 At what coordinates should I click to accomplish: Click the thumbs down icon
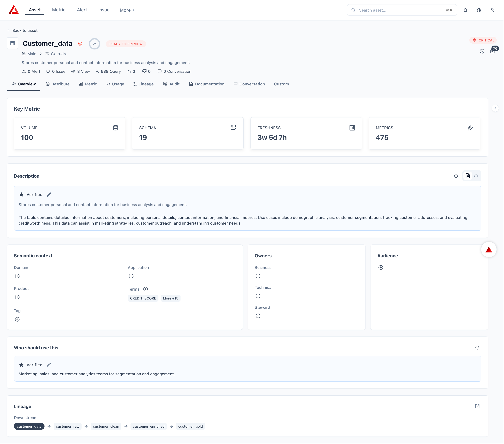144,72
